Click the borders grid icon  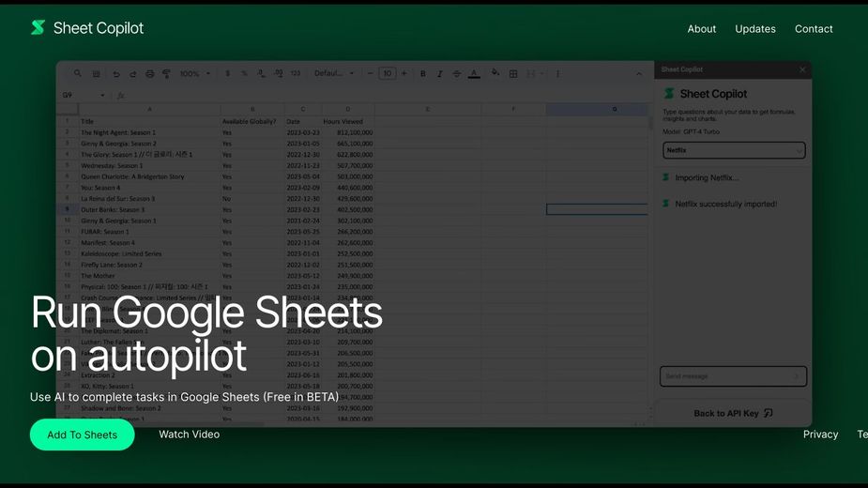coord(513,73)
